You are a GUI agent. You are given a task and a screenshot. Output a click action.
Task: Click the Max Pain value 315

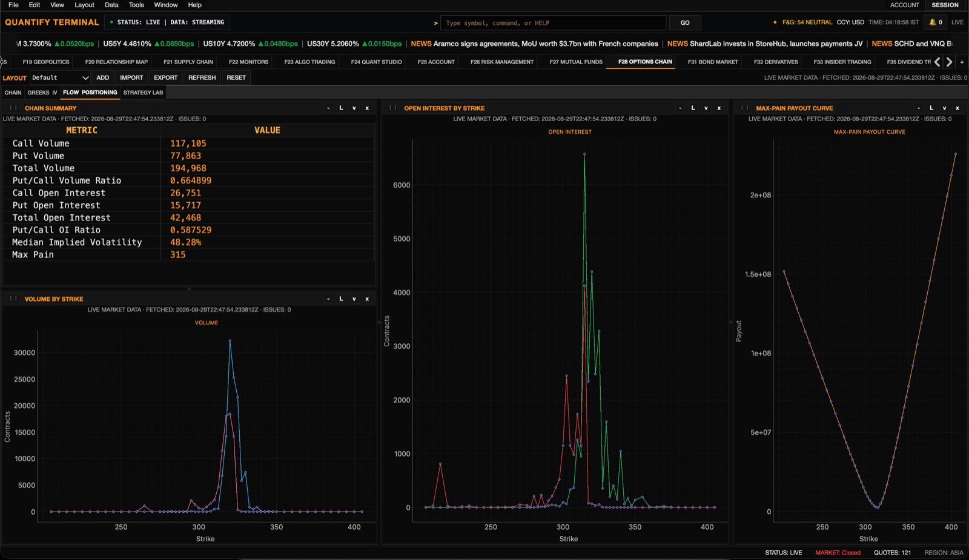pyautogui.click(x=178, y=255)
